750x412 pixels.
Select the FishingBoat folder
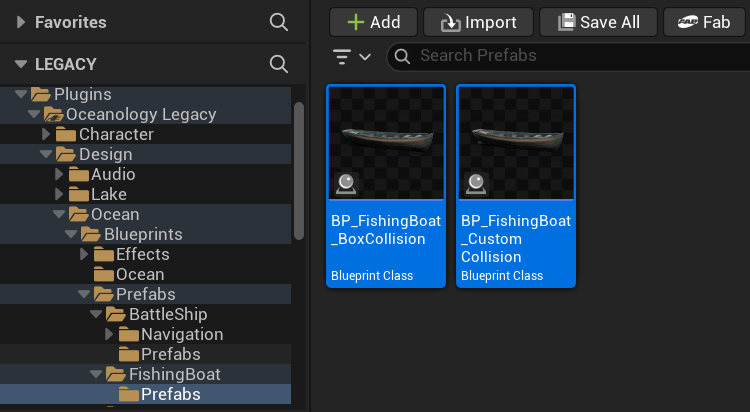(145, 374)
